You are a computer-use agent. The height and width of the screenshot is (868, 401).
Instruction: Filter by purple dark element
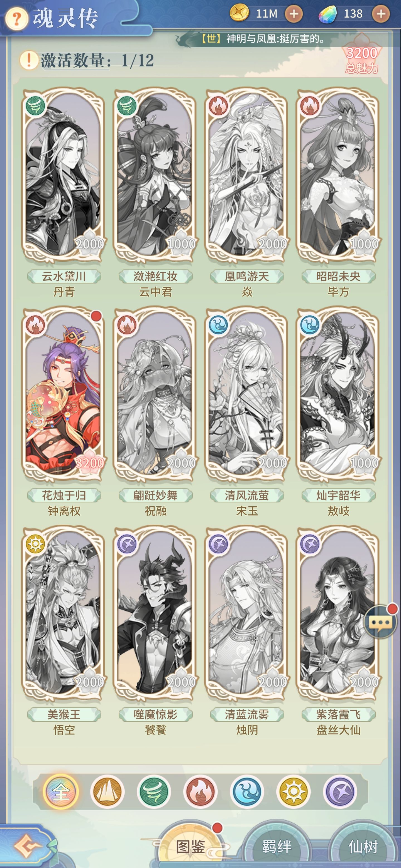(340, 791)
